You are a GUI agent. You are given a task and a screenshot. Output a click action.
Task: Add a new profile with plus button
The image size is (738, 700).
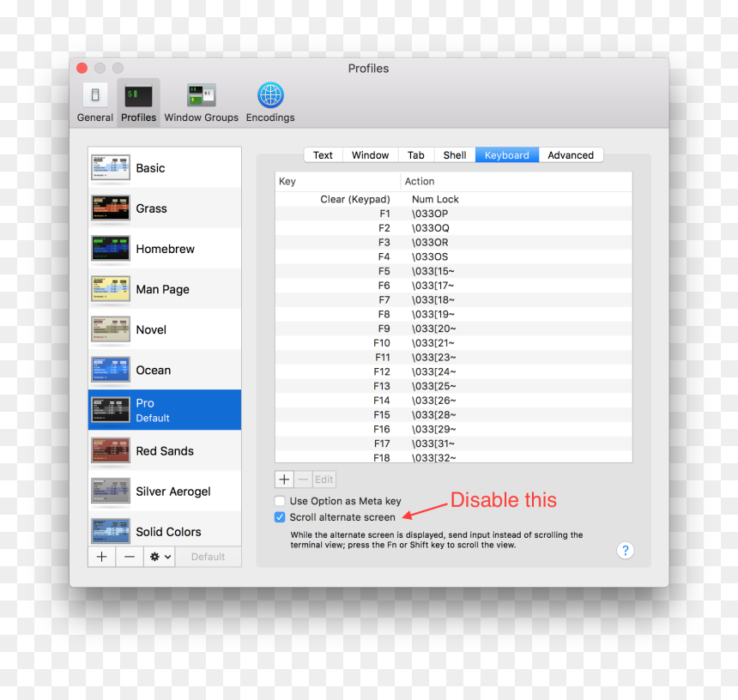pos(101,557)
